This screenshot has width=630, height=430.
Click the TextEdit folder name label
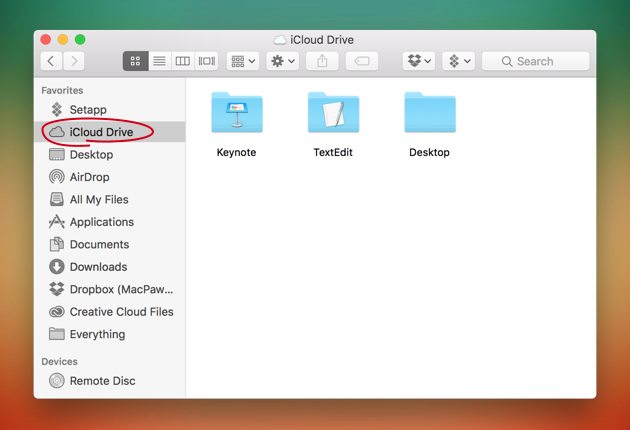pyautogui.click(x=333, y=152)
